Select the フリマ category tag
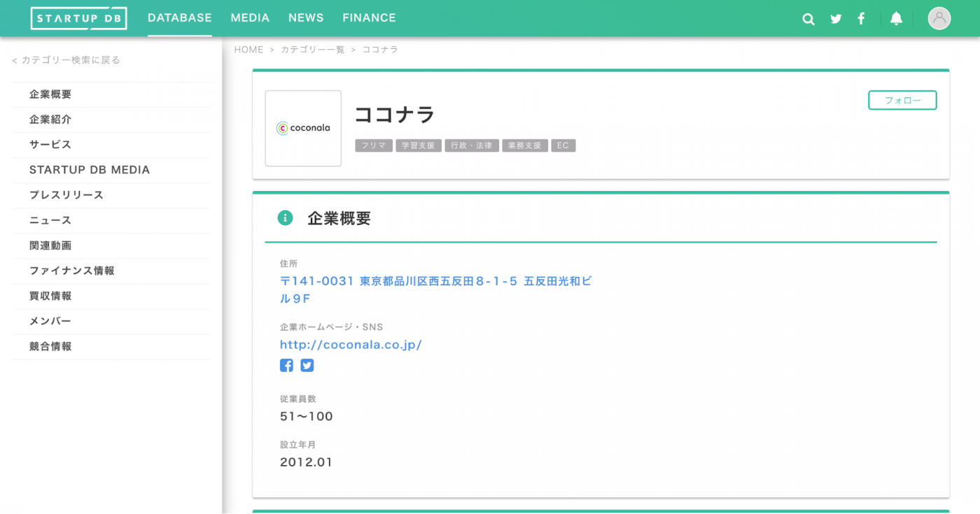Screen dimensions: 980x514 [x=373, y=145]
